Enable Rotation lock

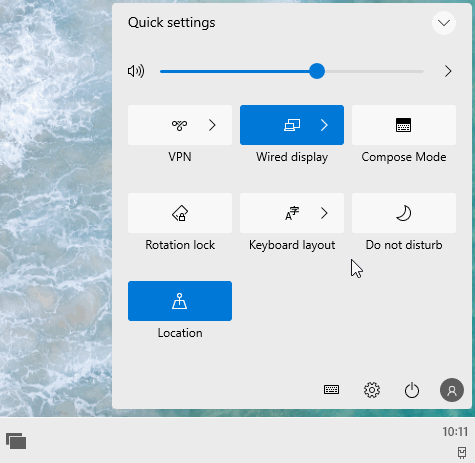[180, 213]
